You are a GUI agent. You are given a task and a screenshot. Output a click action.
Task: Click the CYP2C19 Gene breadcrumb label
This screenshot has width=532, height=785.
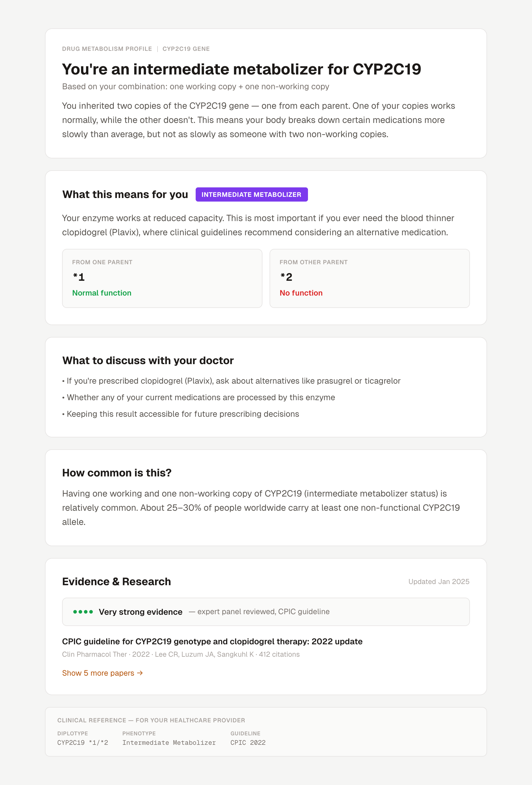186,49
